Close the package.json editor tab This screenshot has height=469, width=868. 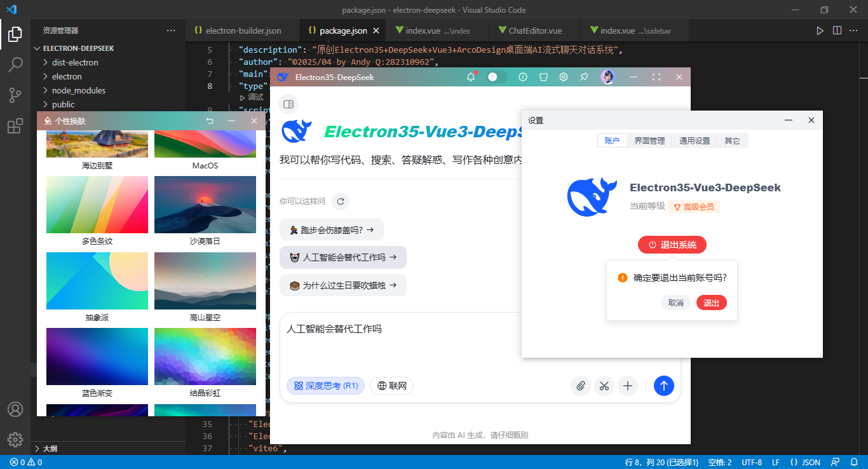tap(376, 31)
